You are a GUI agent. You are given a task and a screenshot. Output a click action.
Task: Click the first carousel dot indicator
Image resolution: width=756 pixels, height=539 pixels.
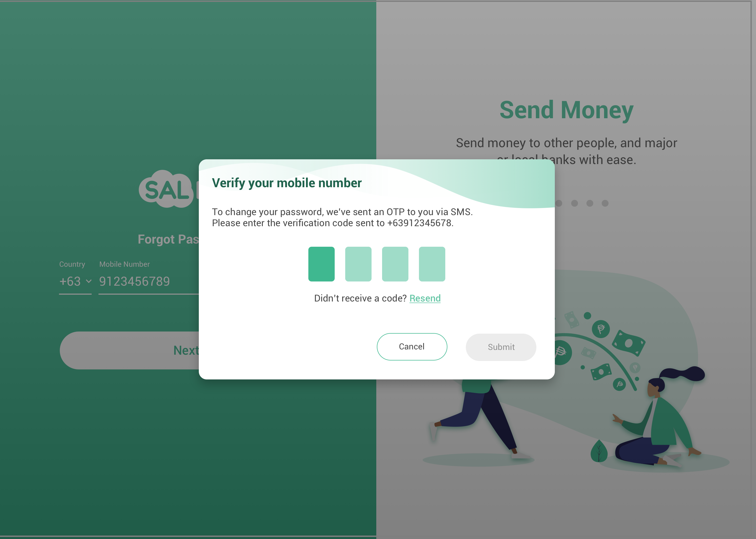[x=558, y=204]
